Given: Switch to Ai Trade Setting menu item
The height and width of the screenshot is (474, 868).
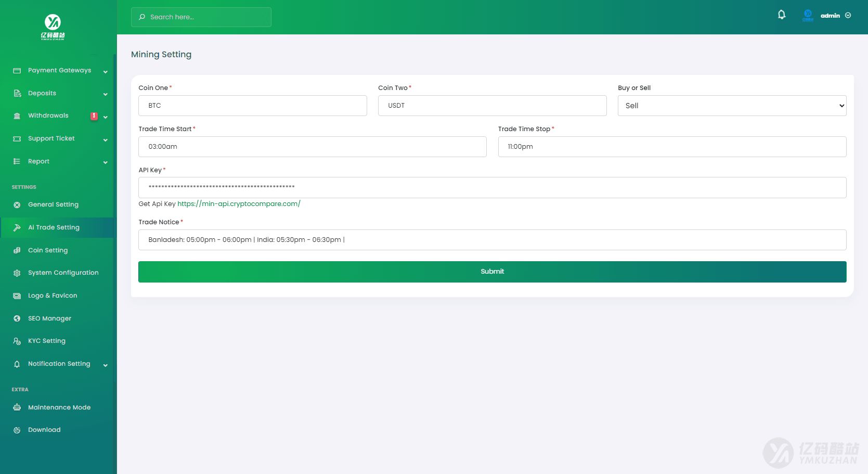Looking at the screenshot, I should click(x=54, y=227).
